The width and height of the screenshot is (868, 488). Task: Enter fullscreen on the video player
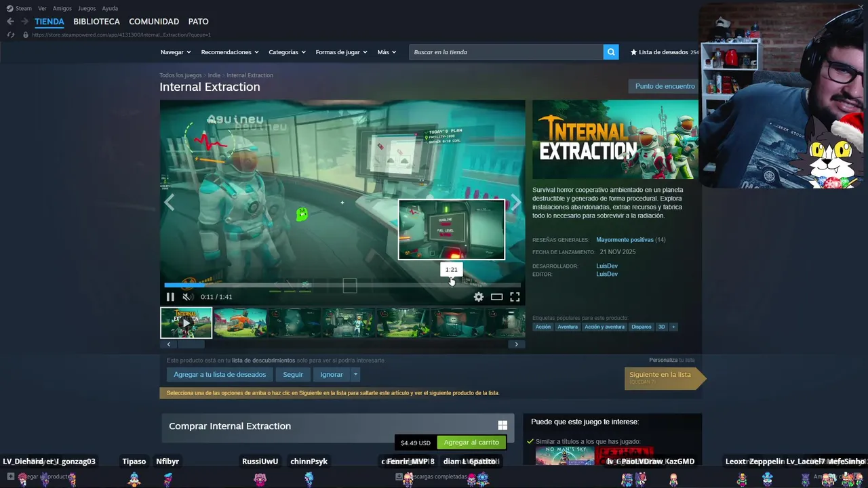(x=515, y=297)
